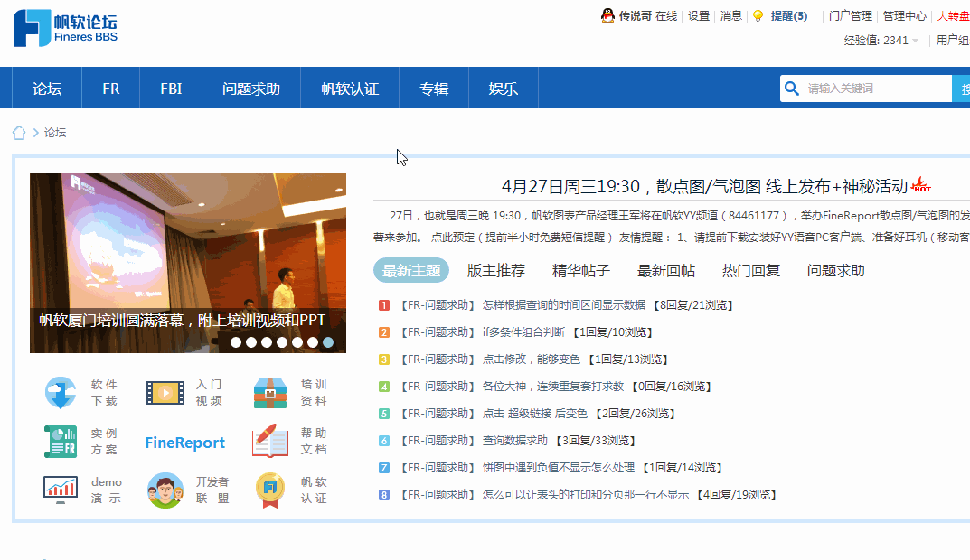Open thread if多条件组合判断
Screen dimensions: 970x560
click(524, 332)
